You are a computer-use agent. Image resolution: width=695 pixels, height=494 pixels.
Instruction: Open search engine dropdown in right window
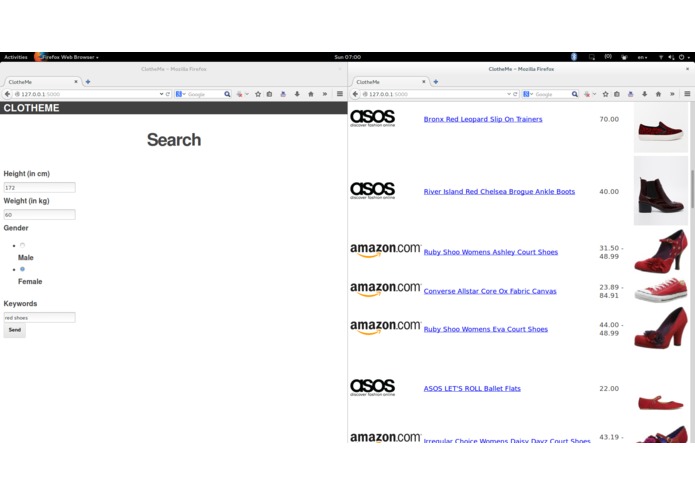528,94
